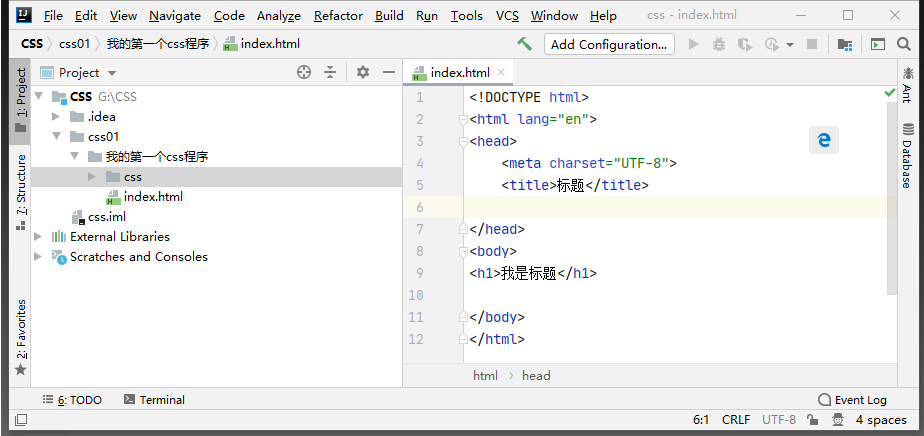Click the IntelliJ logo icon in title bar
924x436 pixels.
pyautogui.click(x=23, y=15)
